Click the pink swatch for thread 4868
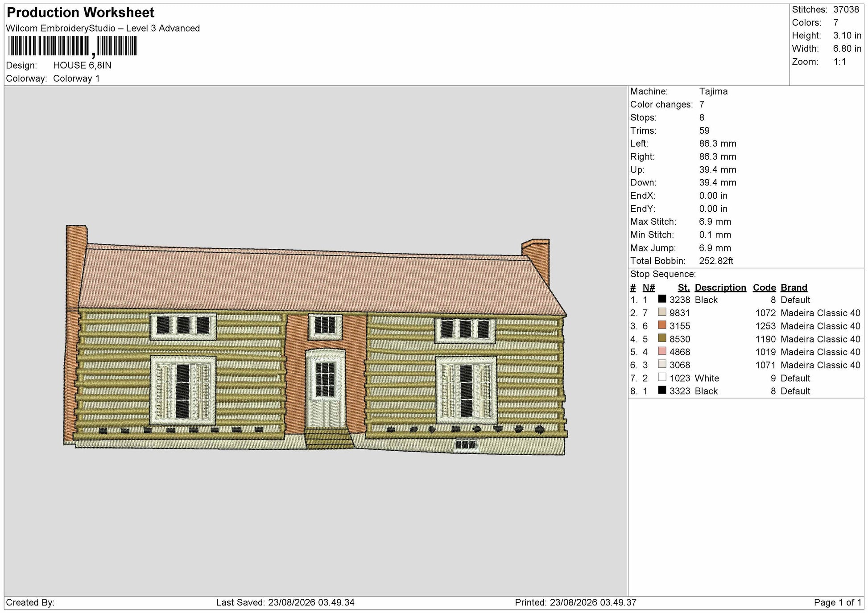Viewport: 868px width, 613px height. click(662, 351)
